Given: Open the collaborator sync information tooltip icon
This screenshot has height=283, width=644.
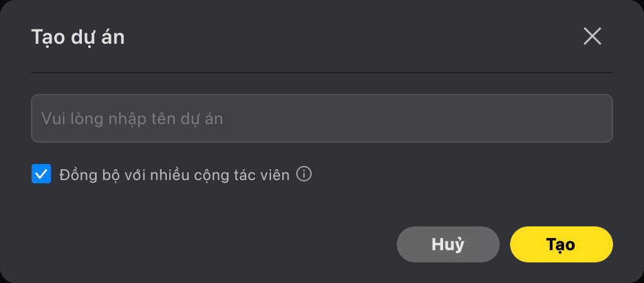Looking at the screenshot, I should click(x=304, y=174).
